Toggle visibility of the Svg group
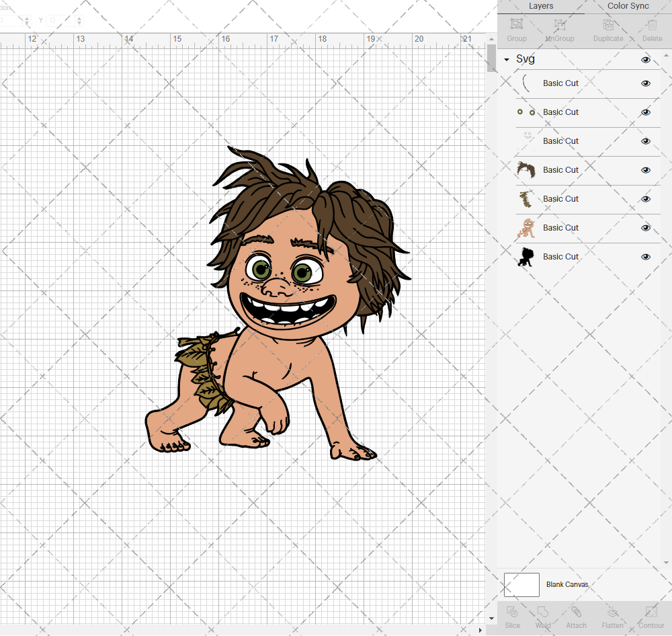Image resolution: width=672 pixels, height=636 pixels. (x=645, y=60)
